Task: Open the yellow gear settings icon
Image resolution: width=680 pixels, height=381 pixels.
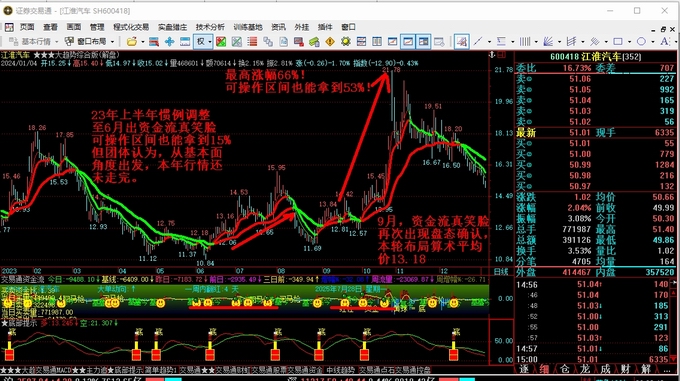Action: click(x=346, y=42)
